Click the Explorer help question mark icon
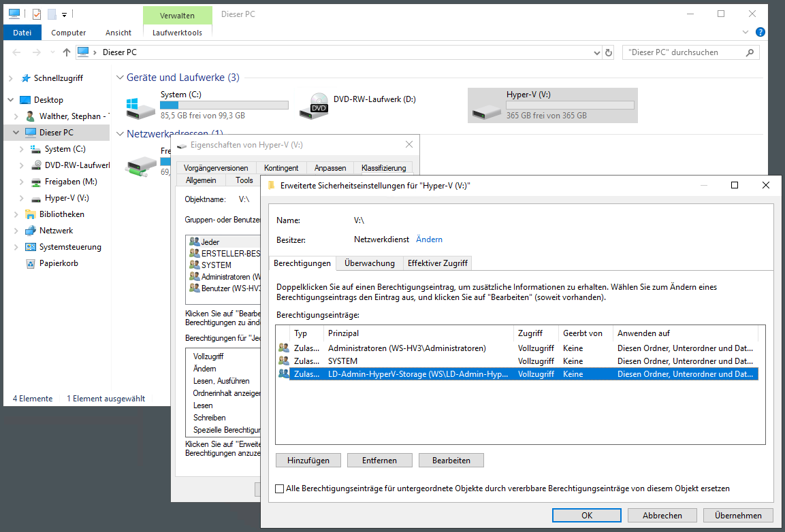Screen dimensions: 785x532 (760, 32)
